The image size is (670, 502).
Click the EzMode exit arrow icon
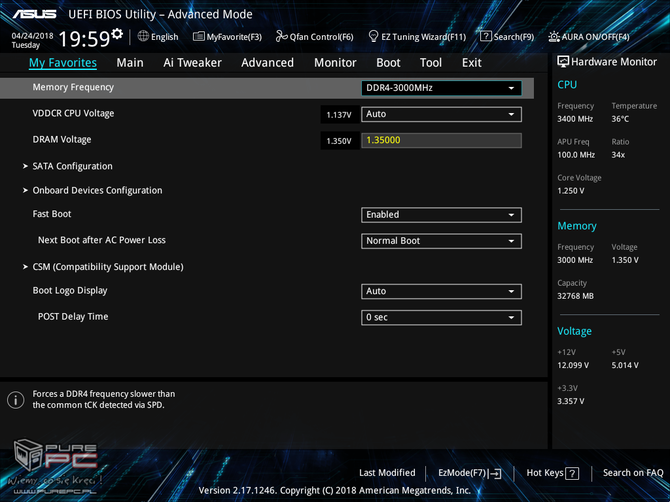496,473
